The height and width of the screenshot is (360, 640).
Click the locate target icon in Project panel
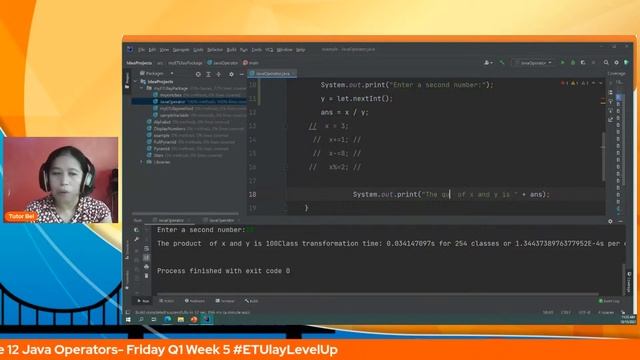pos(198,74)
